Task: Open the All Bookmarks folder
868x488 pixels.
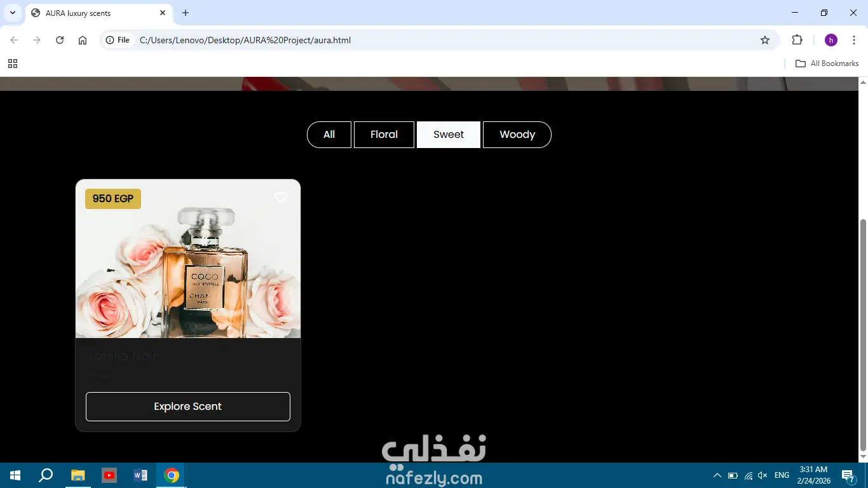Action: 827,64
